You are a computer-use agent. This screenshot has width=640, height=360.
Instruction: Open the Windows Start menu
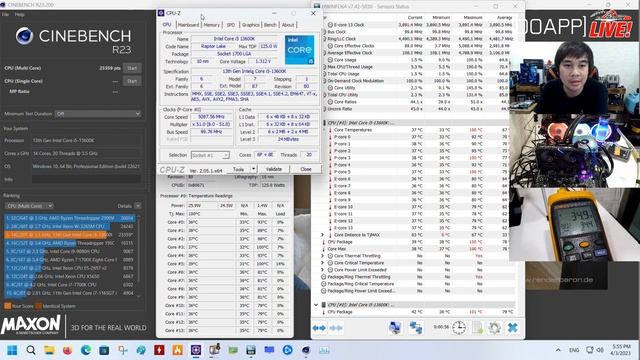tap(12, 350)
